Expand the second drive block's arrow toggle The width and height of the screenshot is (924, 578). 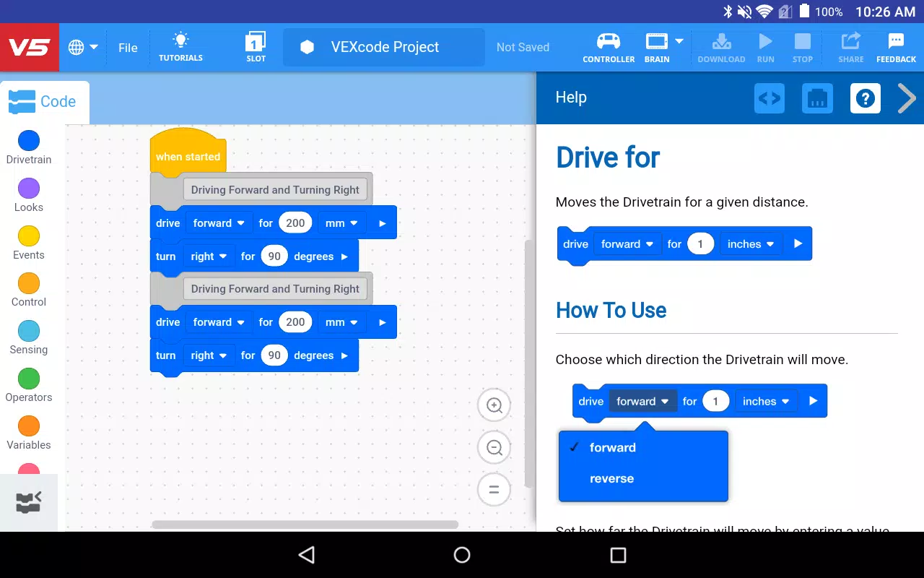click(x=383, y=322)
